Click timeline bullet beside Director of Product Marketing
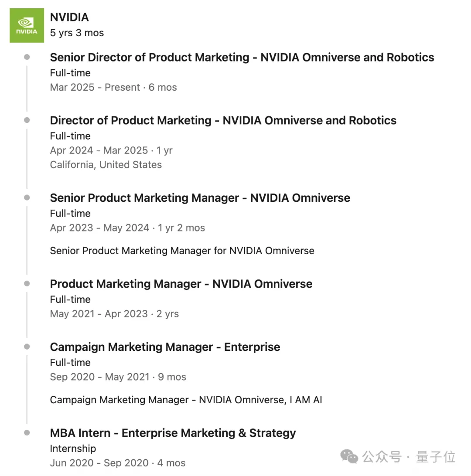Image resolution: width=471 pixels, height=476 pixels. tap(27, 120)
